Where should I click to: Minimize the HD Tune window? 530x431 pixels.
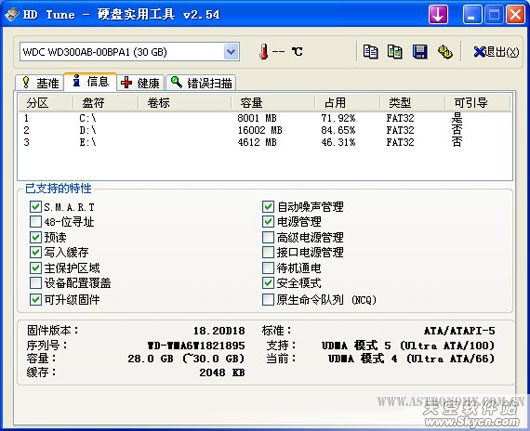[x=472, y=15]
